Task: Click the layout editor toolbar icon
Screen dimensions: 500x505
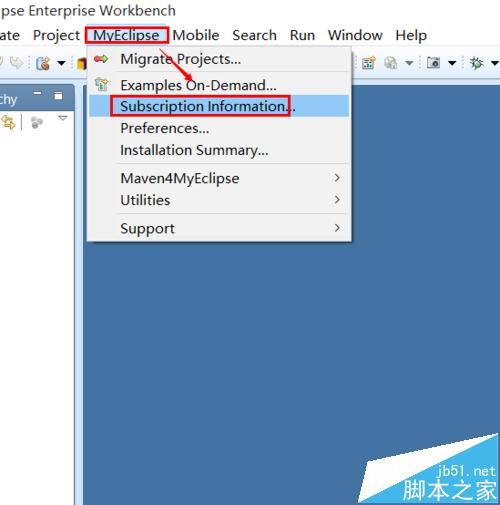Action: [x=369, y=63]
